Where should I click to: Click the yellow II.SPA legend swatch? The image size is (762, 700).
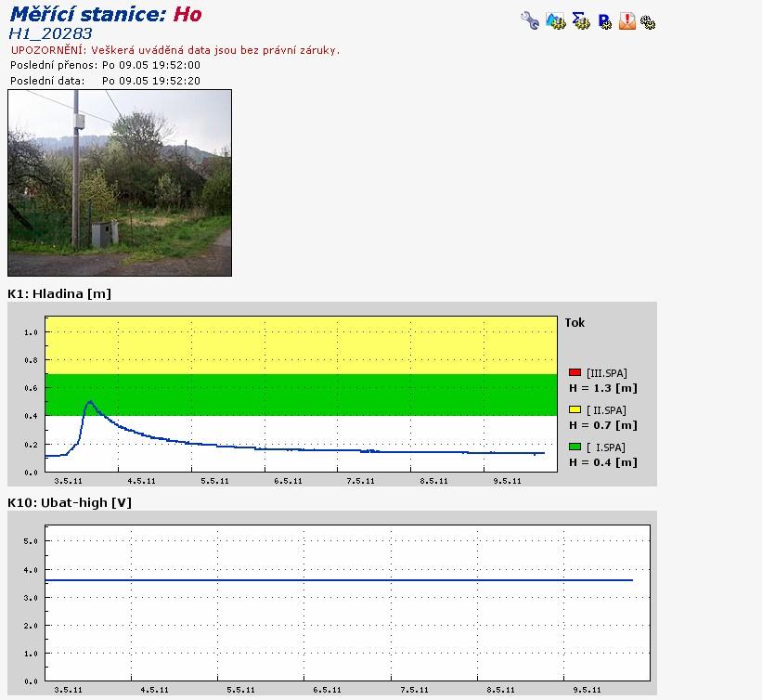point(575,409)
